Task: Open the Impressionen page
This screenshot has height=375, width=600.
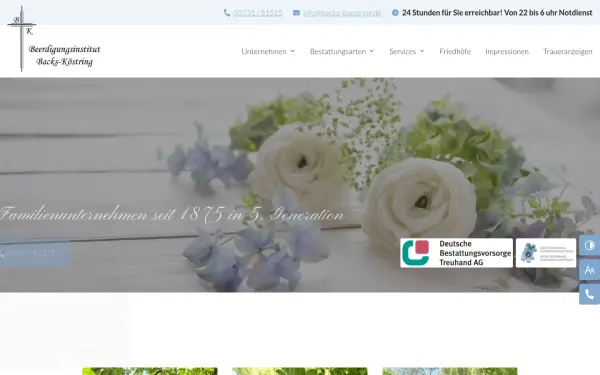Action: pyautogui.click(x=507, y=51)
